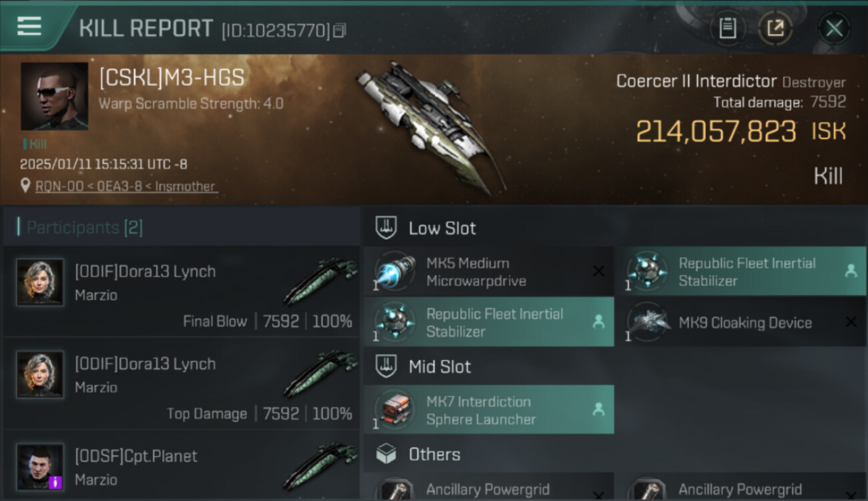Select the MK5 Medium Microwarpdrive icon
This screenshot has height=501, width=868.
click(x=395, y=272)
